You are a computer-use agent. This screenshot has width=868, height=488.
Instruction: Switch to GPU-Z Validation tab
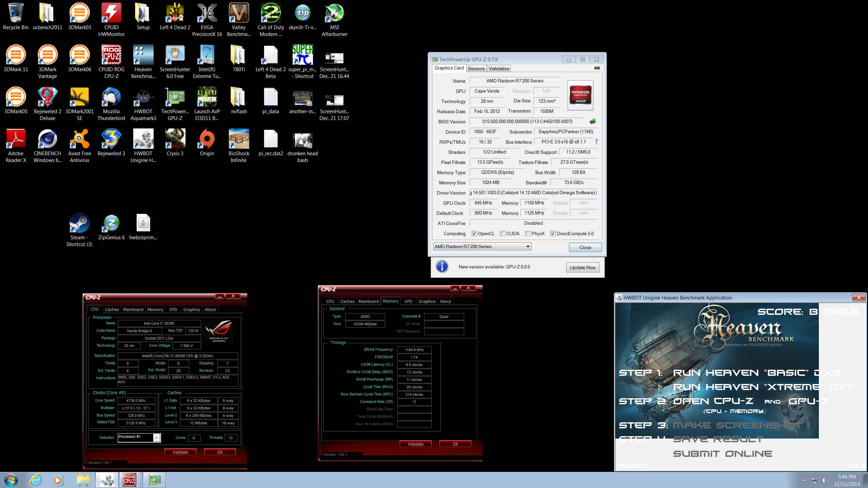(x=499, y=68)
